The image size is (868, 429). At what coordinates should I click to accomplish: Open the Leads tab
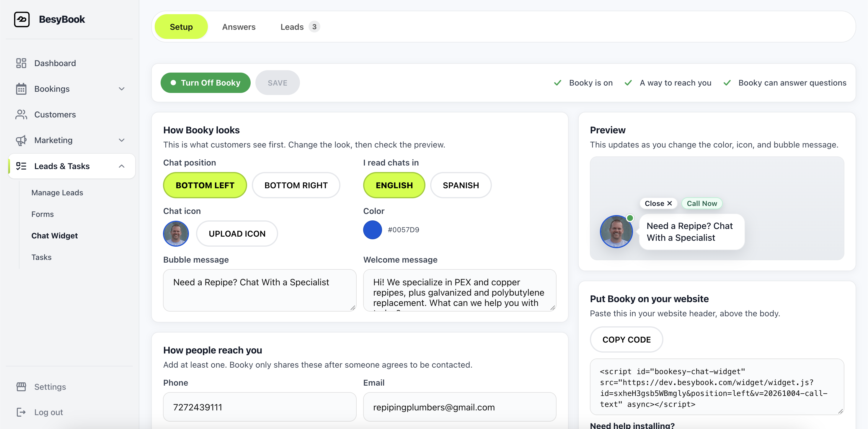(292, 27)
